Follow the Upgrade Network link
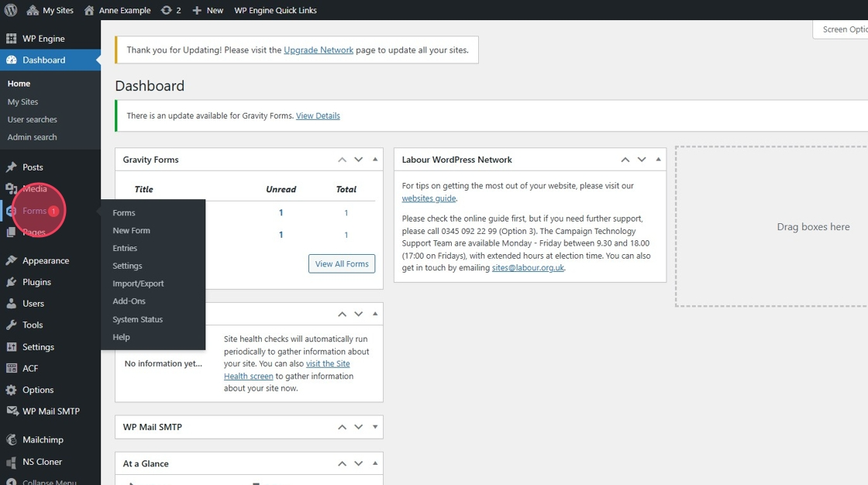The height and width of the screenshot is (485, 868). click(x=319, y=50)
